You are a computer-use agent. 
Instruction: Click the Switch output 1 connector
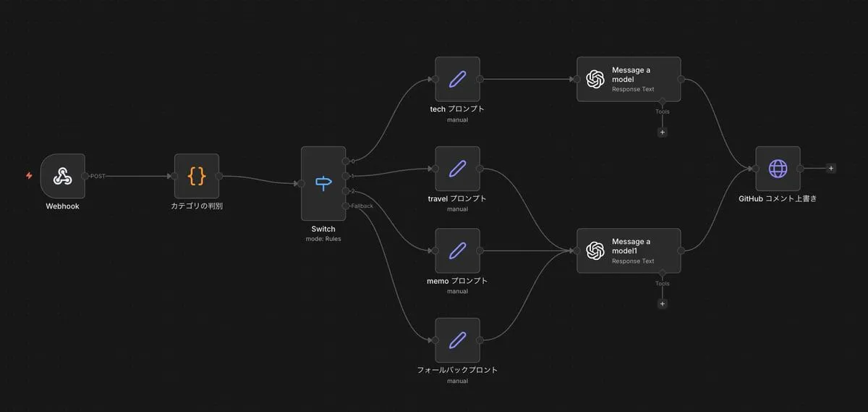(346, 176)
